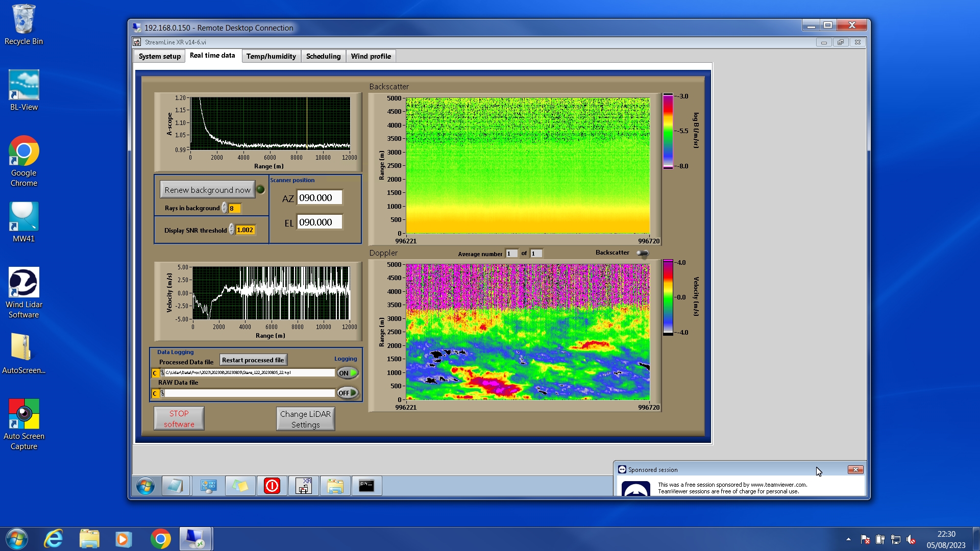Image resolution: width=980 pixels, height=551 pixels.
Task: Open Google Chrome from local taskbar
Action: coord(160,539)
